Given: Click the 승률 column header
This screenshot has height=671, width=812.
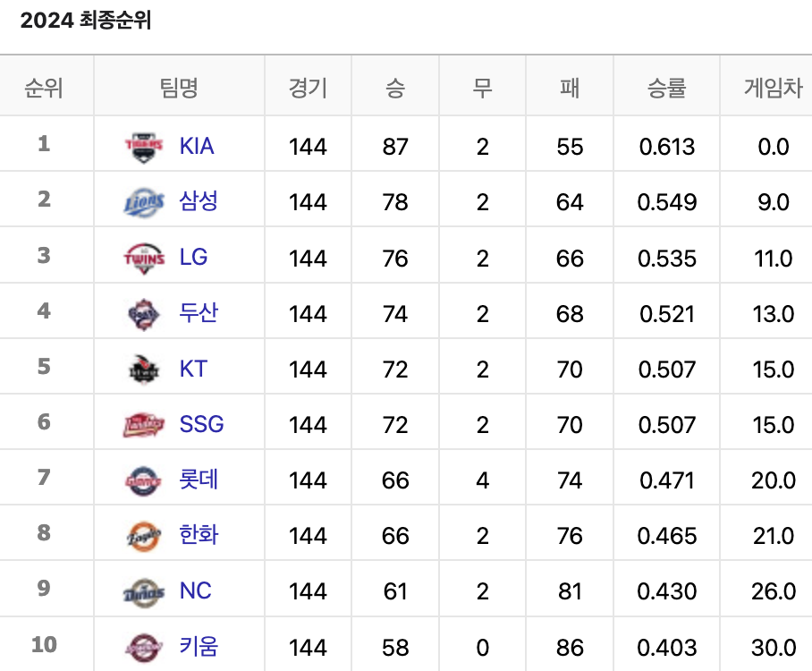Looking at the screenshot, I should coord(666,88).
